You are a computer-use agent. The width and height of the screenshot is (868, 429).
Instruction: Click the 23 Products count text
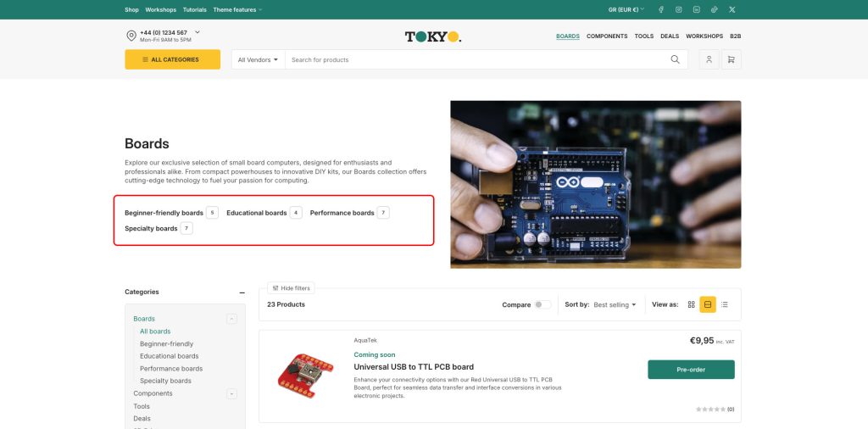pos(287,304)
